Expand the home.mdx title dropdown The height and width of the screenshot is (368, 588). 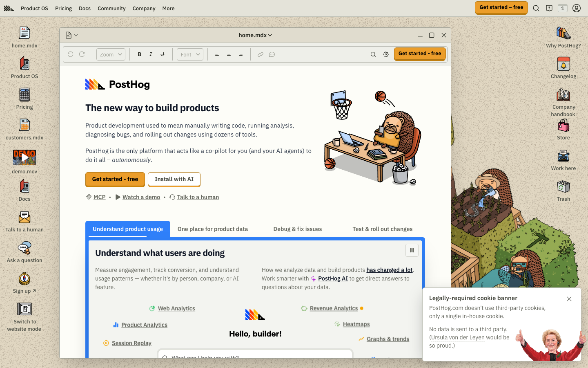point(255,35)
